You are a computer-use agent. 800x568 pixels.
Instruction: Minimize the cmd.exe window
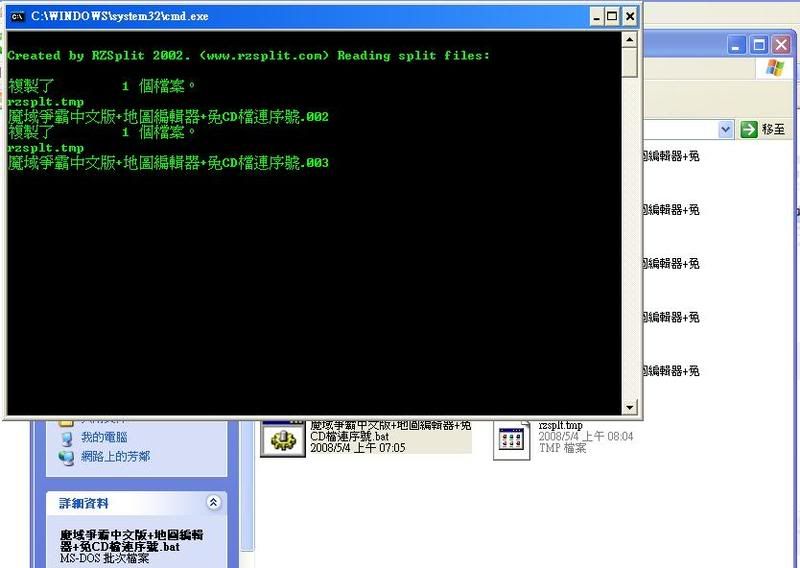[596, 17]
